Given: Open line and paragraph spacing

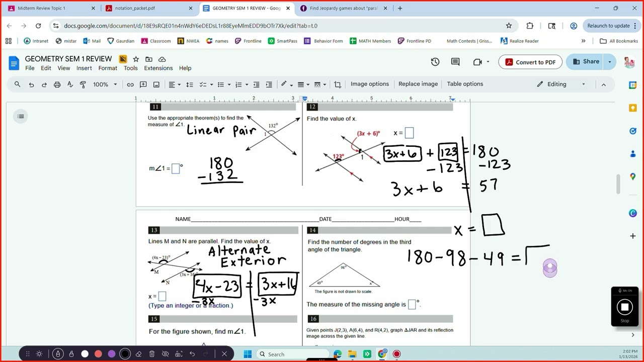Looking at the screenshot, I should (190, 84).
